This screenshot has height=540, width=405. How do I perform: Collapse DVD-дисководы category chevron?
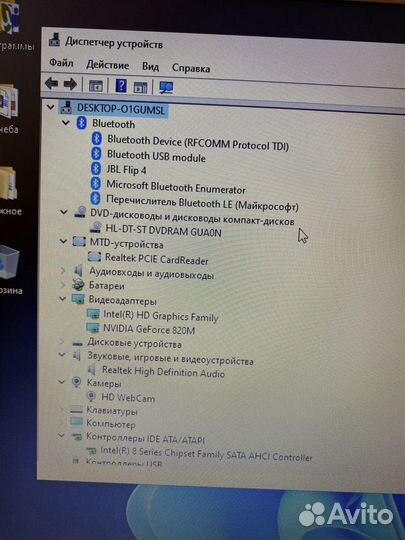point(64,212)
